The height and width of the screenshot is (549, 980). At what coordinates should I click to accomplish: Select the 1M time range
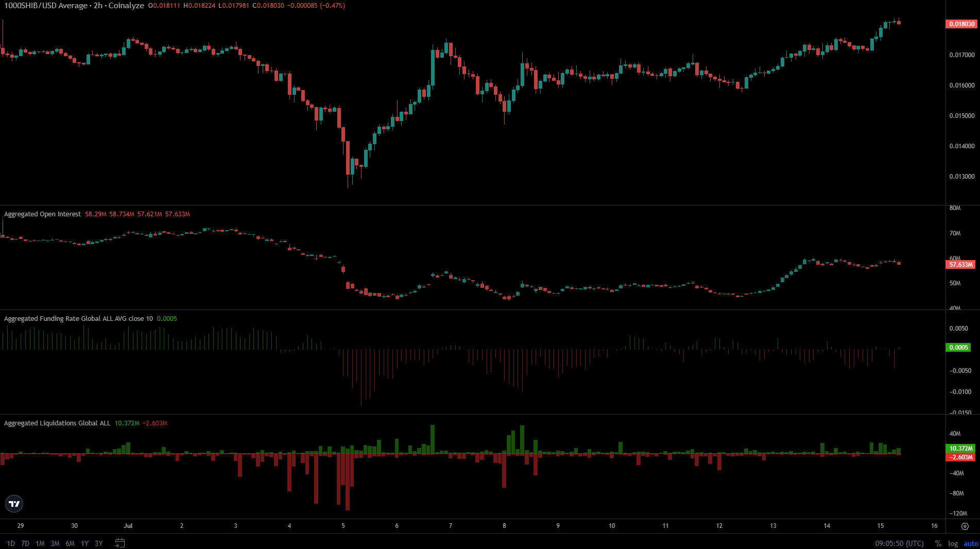pos(40,543)
